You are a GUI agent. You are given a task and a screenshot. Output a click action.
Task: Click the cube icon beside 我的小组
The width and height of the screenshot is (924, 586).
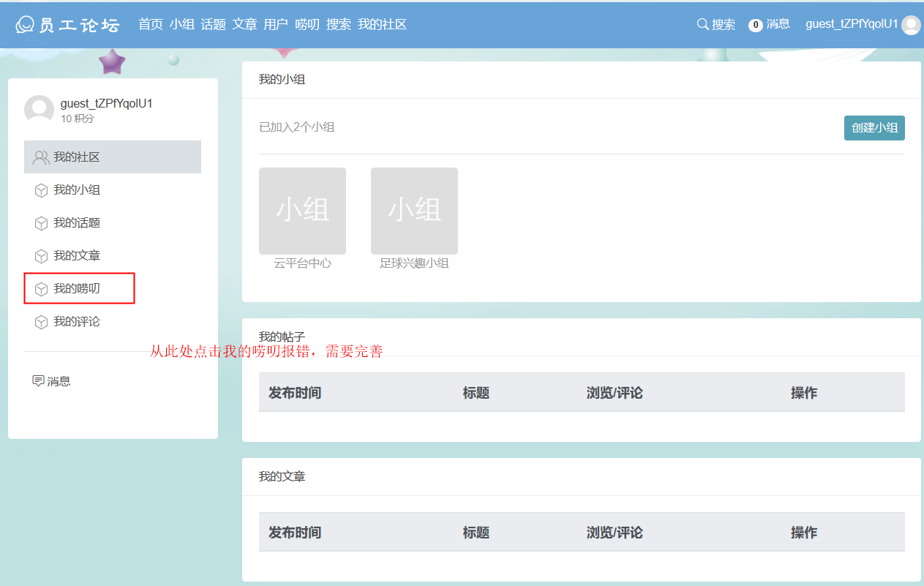pos(41,190)
